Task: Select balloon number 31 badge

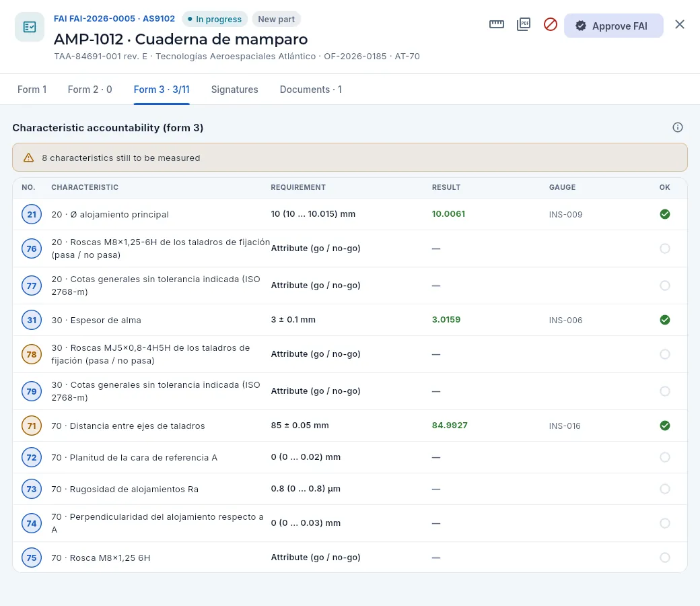Action: point(32,321)
